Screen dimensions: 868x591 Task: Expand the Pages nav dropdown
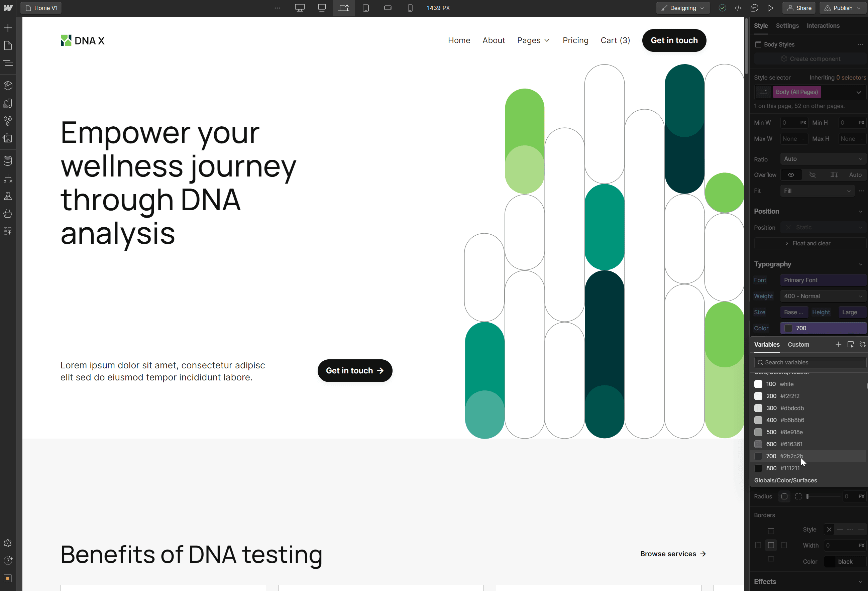[533, 40]
